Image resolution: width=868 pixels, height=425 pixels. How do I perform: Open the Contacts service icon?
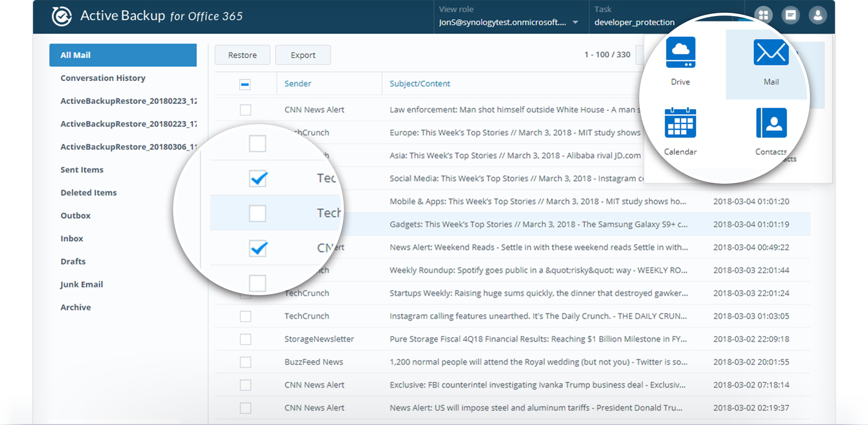(x=771, y=123)
